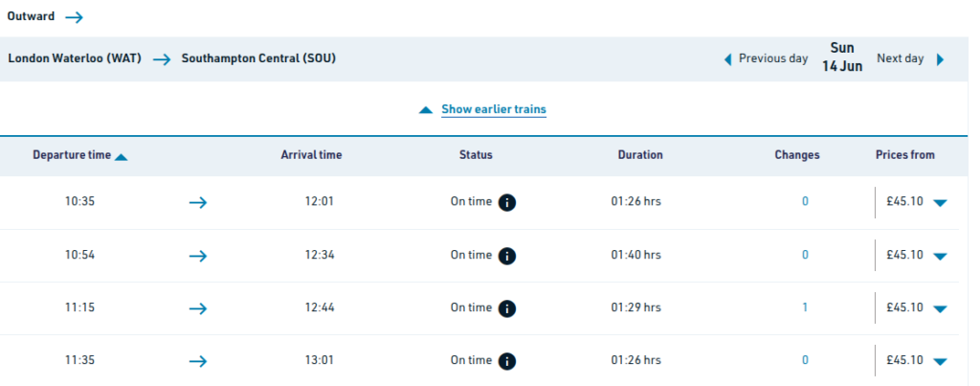Viewport: 980px width, 386px height.
Task: Show earlier trains link
Action: pyautogui.click(x=493, y=109)
